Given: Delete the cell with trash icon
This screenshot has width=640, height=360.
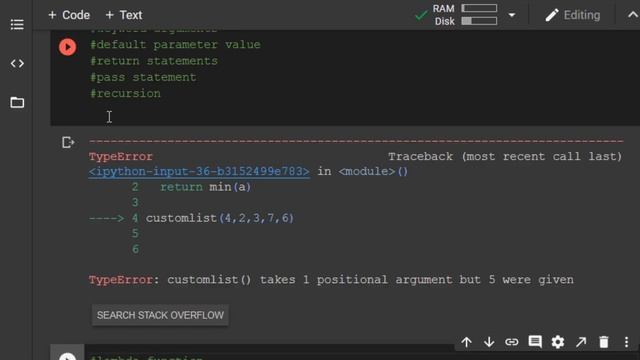Looking at the screenshot, I should click(604, 342).
